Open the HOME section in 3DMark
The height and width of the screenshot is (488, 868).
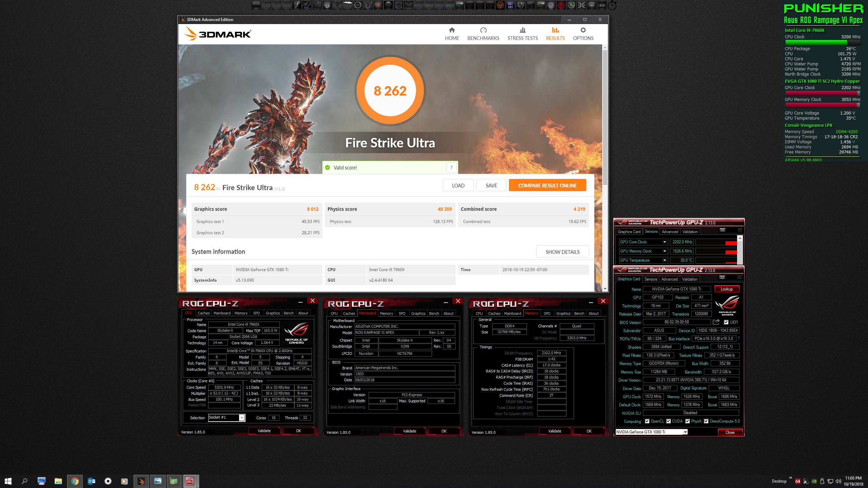point(452,34)
